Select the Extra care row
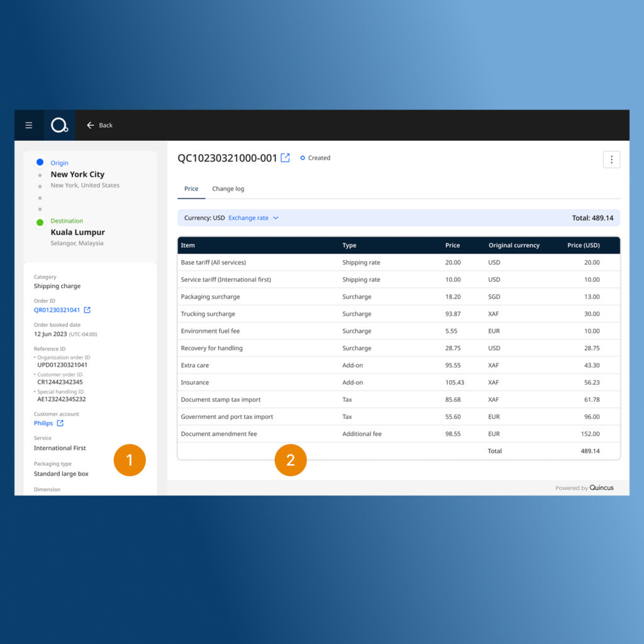Viewport: 644px width, 644px height. (398, 365)
